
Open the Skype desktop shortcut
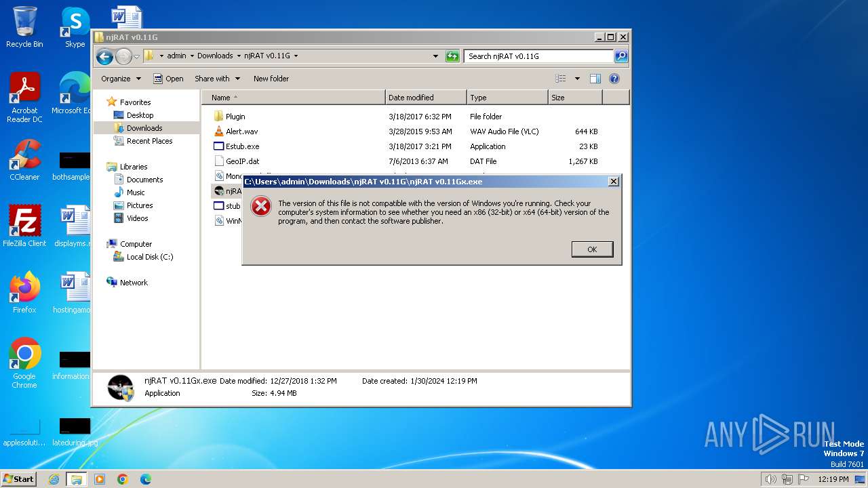[75, 27]
